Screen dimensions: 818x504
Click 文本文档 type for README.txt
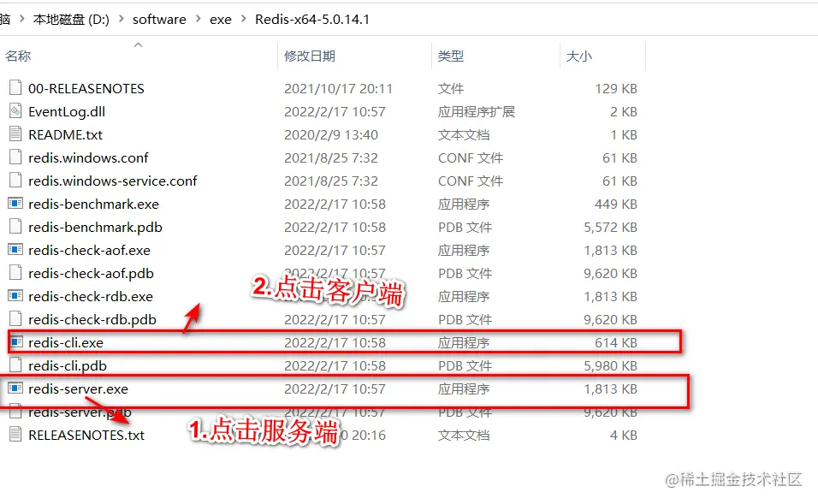[x=464, y=134]
